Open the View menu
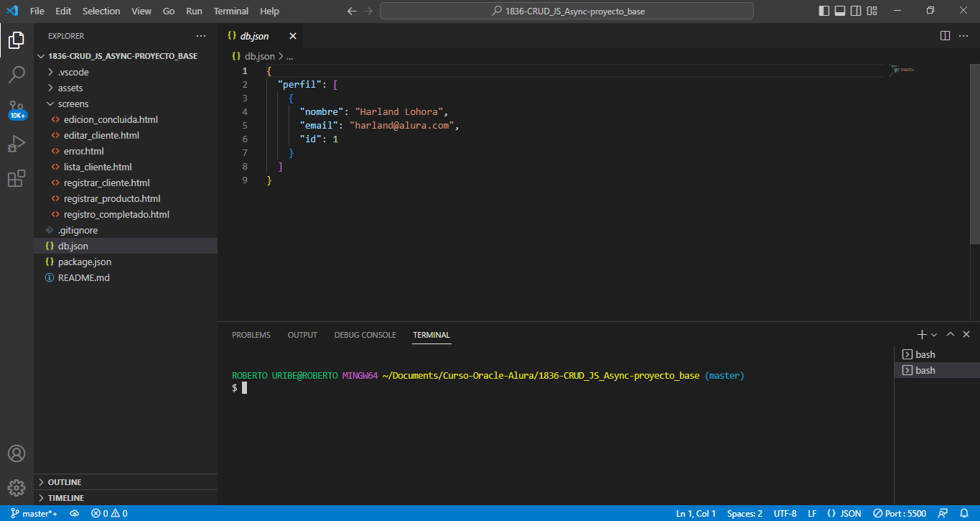980x521 pixels. tap(141, 11)
